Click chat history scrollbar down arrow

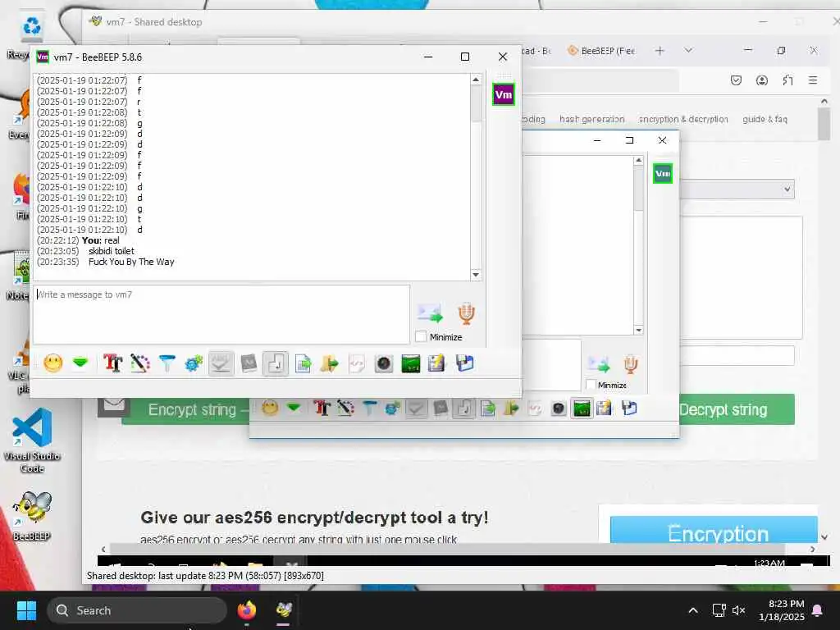point(476,275)
